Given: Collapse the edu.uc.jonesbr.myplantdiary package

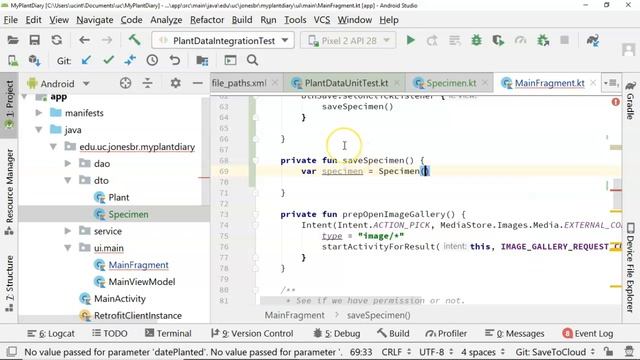Looking at the screenshot, I should pyautogui.click(x=53, y=147).
